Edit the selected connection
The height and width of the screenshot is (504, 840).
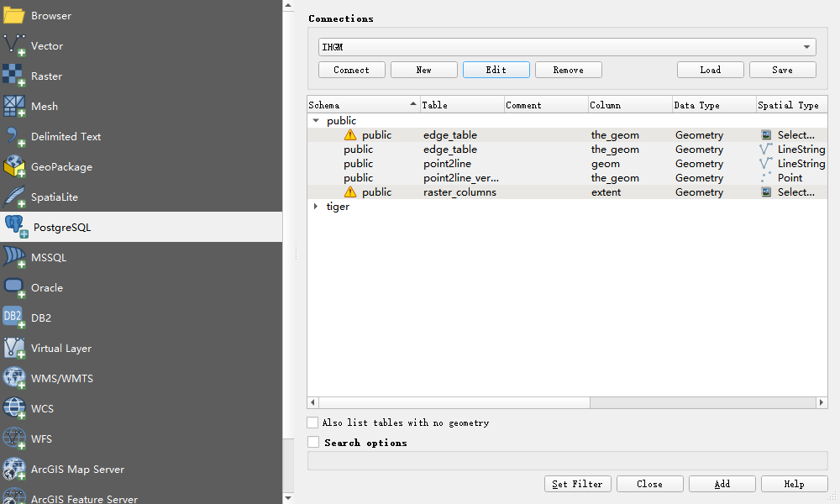coord(496,71)
